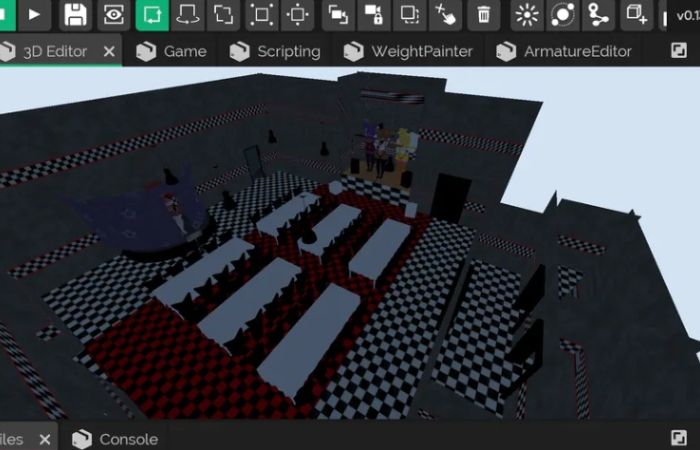
Task: Select the purple bunny character on stage
Action: pyautogui.click(x=369, y=146)
